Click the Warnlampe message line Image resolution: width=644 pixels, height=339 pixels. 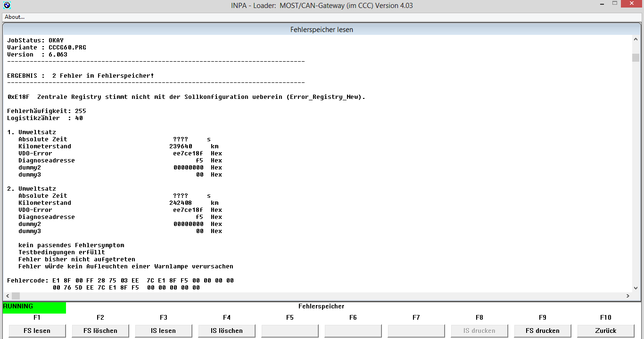tap(126, 266)
